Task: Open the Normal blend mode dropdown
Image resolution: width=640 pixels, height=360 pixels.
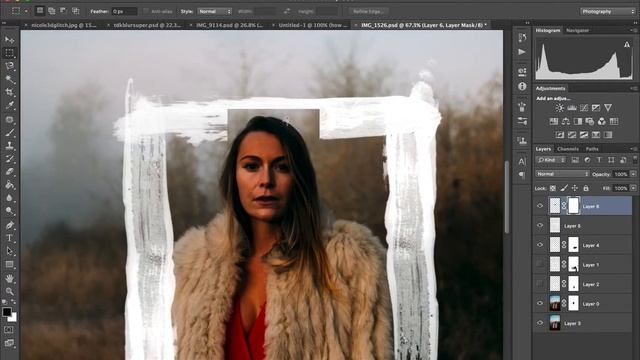Action: click(562, 174)
